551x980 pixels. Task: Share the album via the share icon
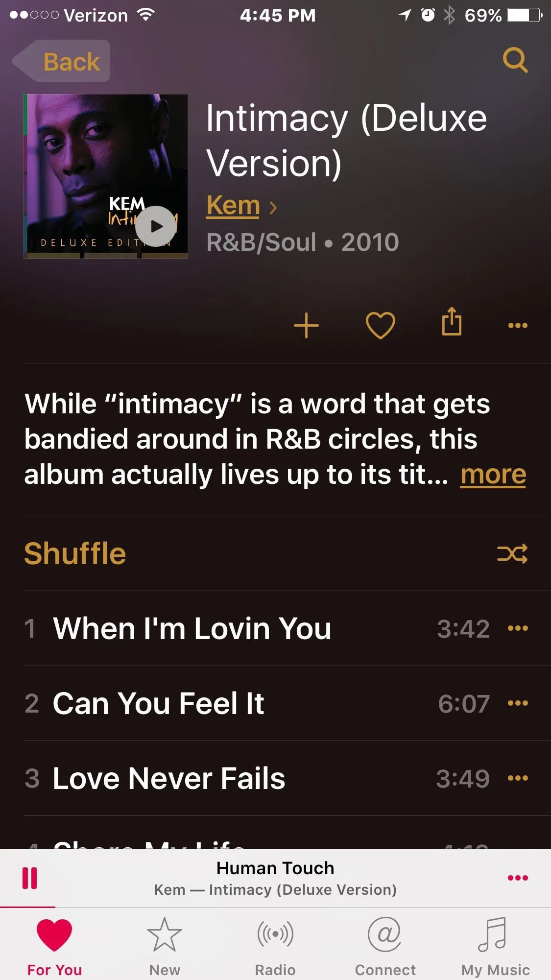click(452, 321)
